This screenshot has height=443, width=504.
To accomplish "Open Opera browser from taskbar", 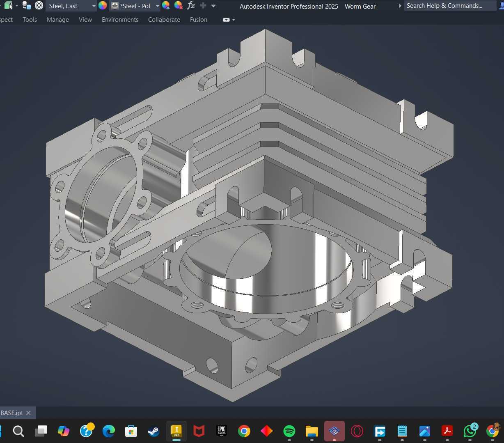I will coord(357,431).
